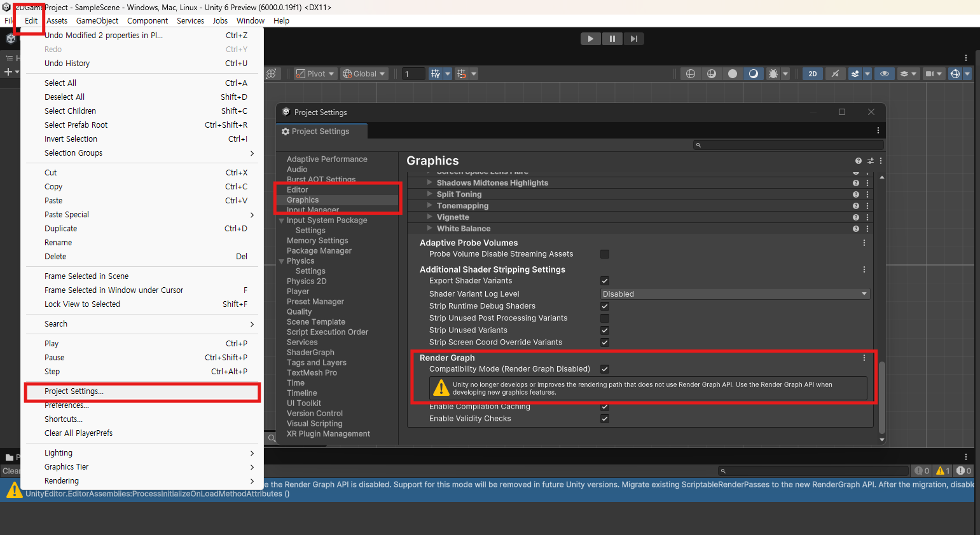Click the Vignette help icon
The width and height of the screenshot is (980, 535).
856,217
